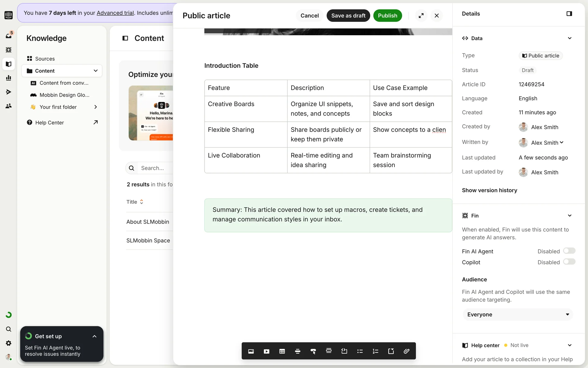The image size is (588, 368).
Task: Collapse the Data section
Action: point(569,38)
